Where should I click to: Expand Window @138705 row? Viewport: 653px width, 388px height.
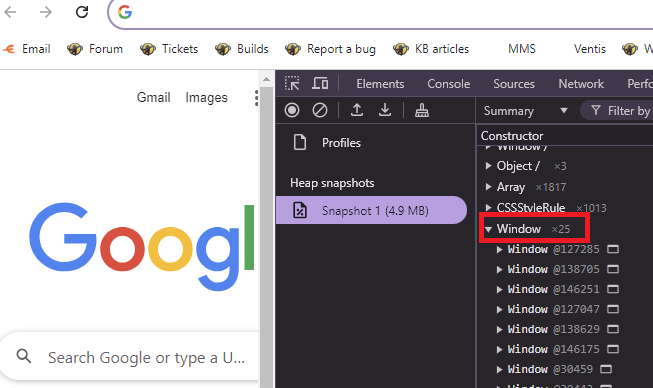(x=499, y=269)
